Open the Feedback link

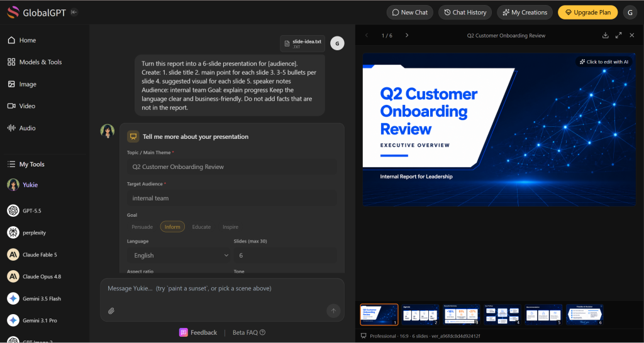point(198,332)
